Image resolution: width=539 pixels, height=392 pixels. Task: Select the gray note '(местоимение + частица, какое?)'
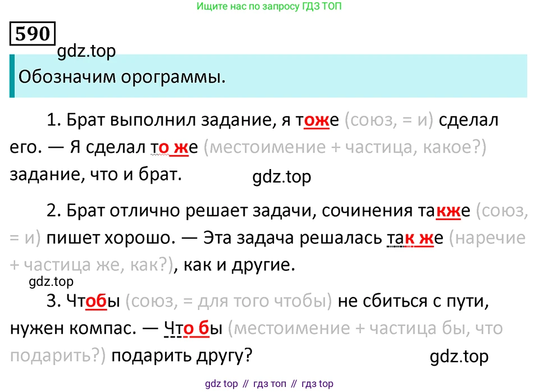click(345, 148)
